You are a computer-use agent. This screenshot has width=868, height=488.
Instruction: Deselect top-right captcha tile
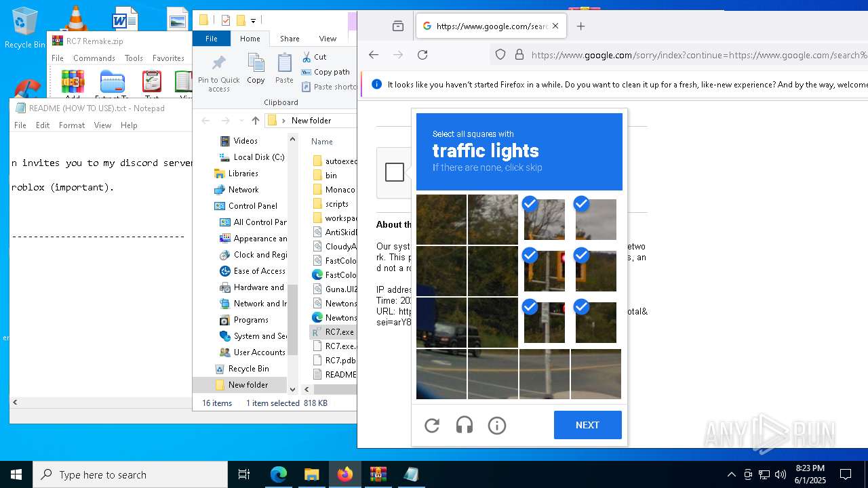point(596,220)
